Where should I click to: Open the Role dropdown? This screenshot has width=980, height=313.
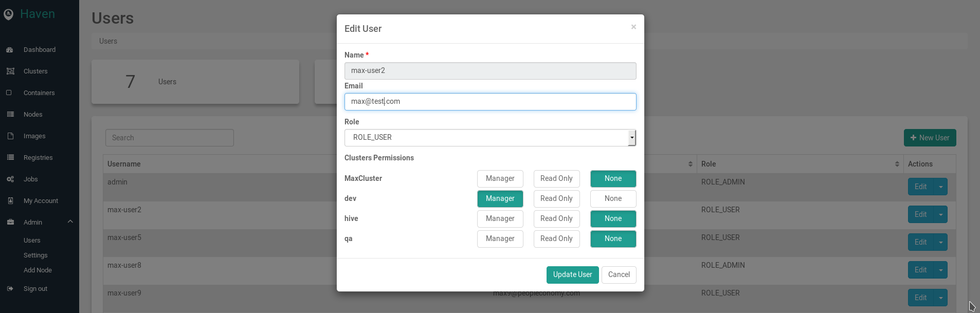[489, 138]
